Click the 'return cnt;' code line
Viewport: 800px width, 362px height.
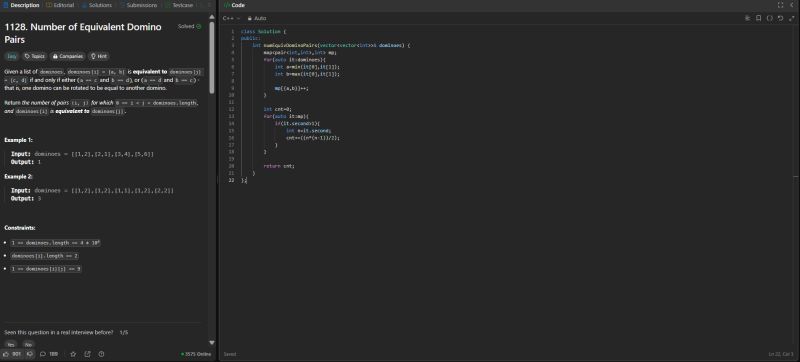click(x=279, y=166)
